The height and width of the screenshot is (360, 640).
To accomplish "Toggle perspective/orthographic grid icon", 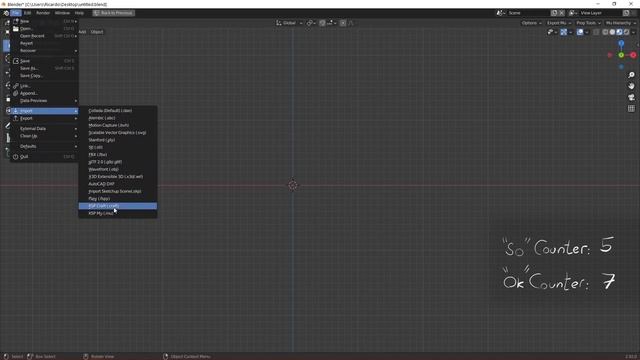I will pos(631,108).
